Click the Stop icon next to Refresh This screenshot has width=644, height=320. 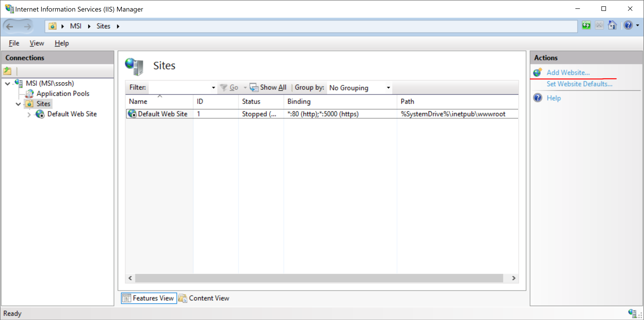point(599,26)
